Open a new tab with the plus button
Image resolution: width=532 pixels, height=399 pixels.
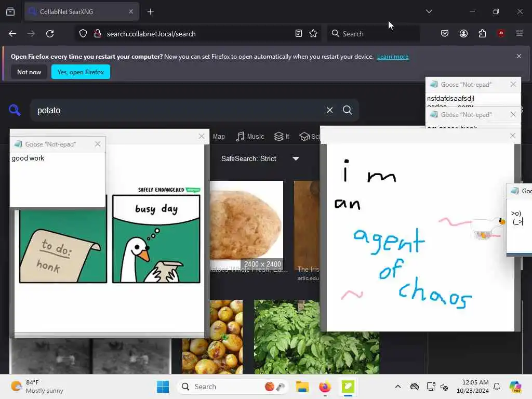(x=151, y=12)
